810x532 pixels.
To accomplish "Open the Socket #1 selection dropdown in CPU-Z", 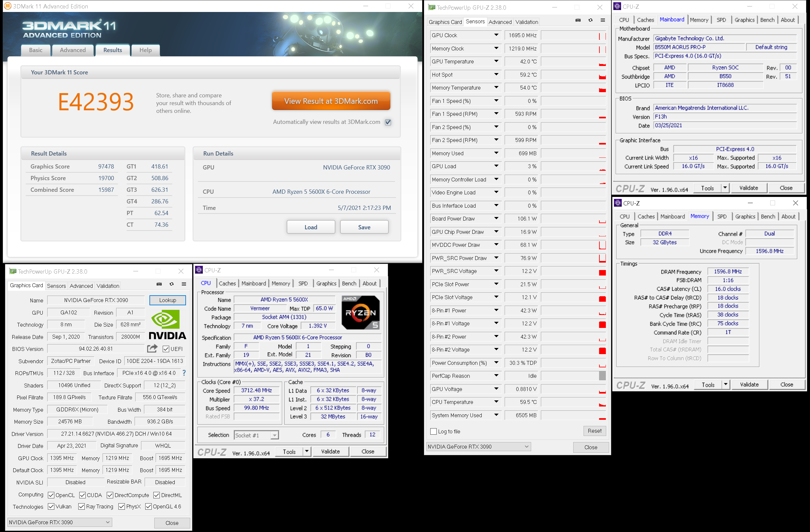I will 256,435.
